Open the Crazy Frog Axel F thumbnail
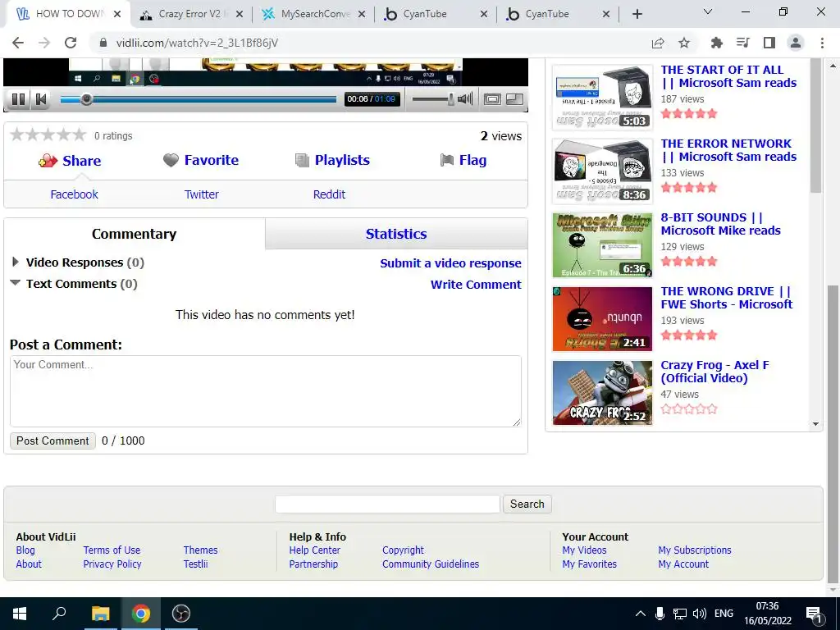This screenshot has width=840, height=630. tap(603, 393)
